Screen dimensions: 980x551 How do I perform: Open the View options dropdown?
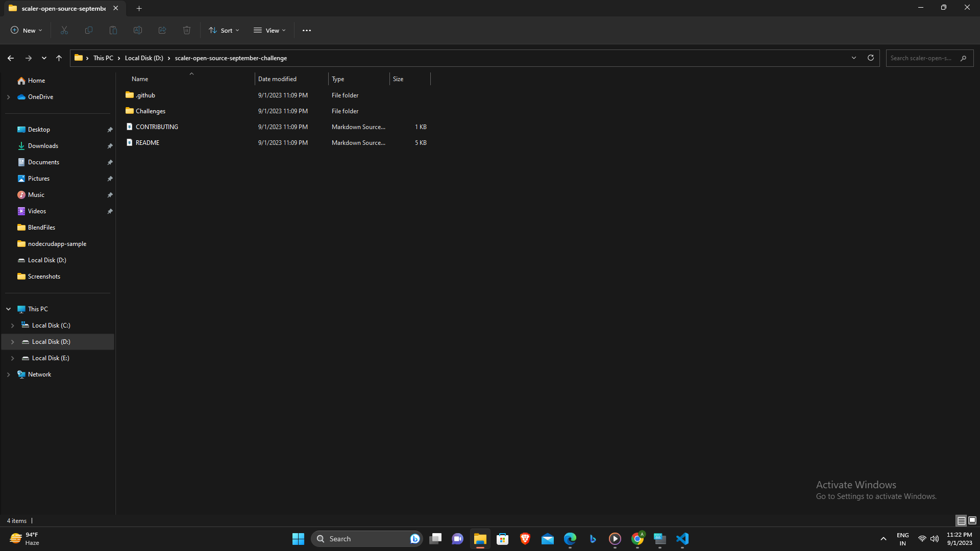[269, 30]
